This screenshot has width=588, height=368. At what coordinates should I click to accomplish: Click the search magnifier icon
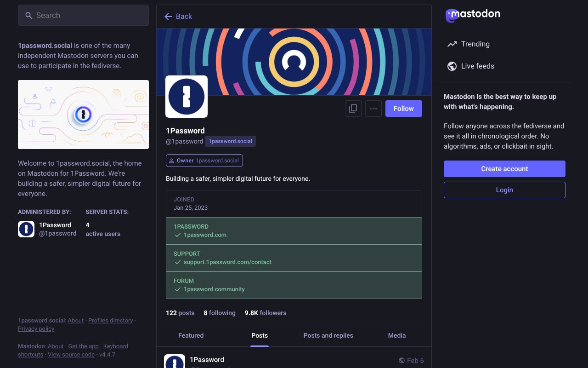28,15
